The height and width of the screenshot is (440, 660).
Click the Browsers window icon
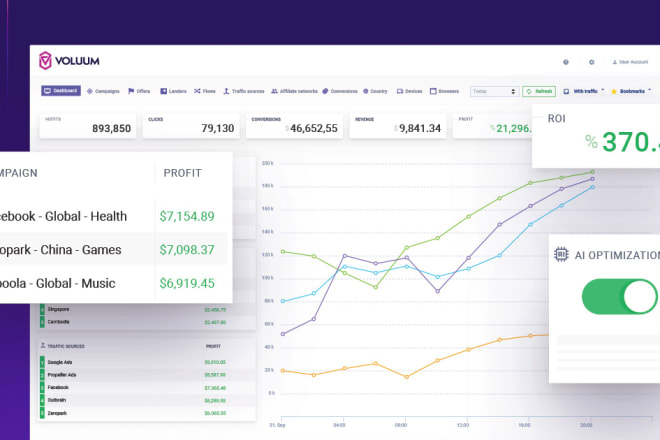tap(433, 91)
